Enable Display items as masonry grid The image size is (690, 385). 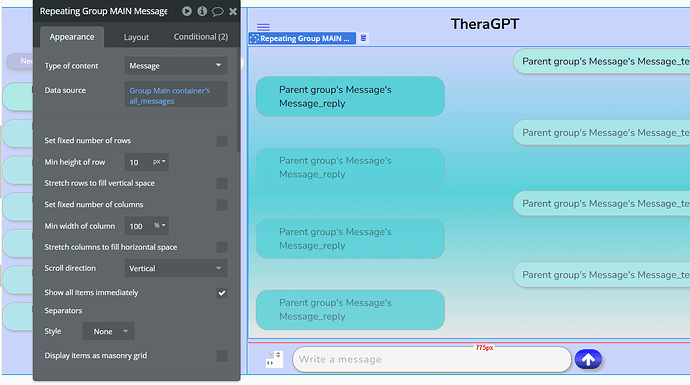[x=222, y=356]
